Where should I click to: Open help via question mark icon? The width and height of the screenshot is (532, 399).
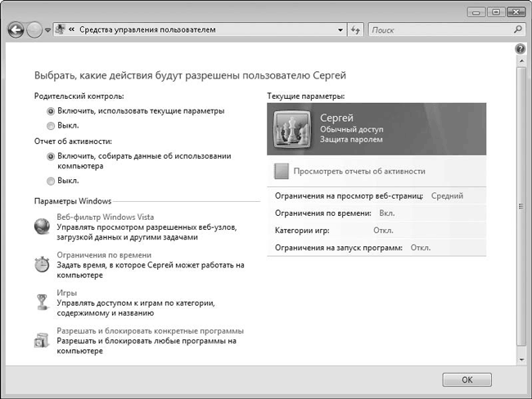521,50
